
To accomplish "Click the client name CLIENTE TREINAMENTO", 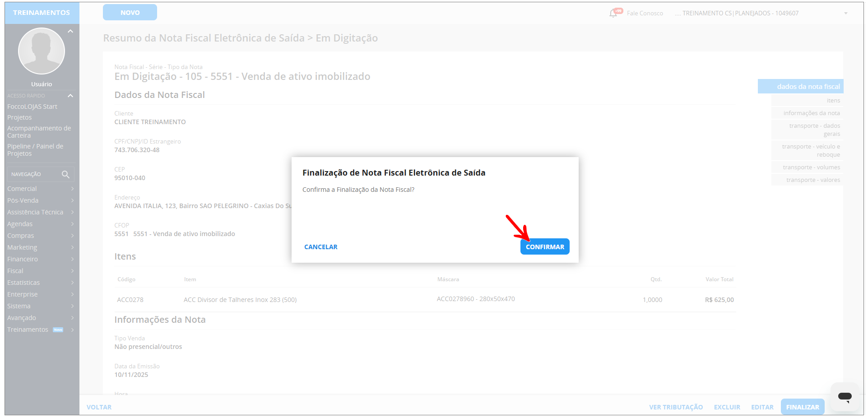I will tap(150, 122).
